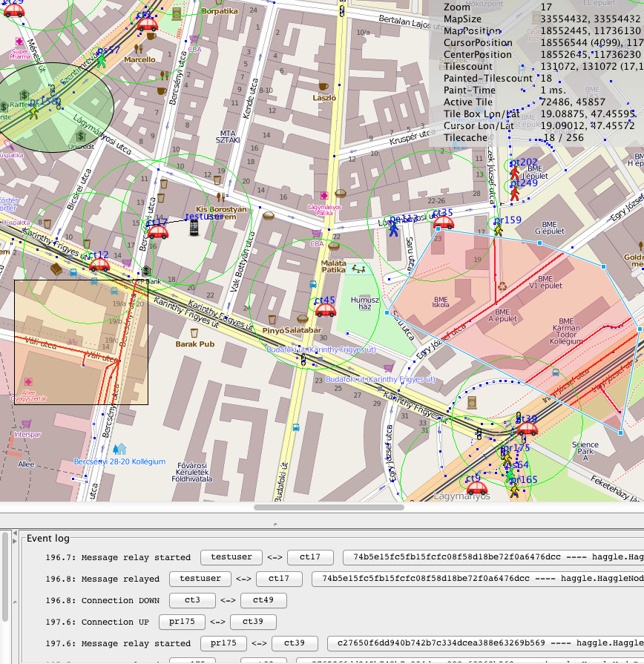Click the Painted-Tilescount value 18
This screenshot has width=644, height=664.
point(546,79)
